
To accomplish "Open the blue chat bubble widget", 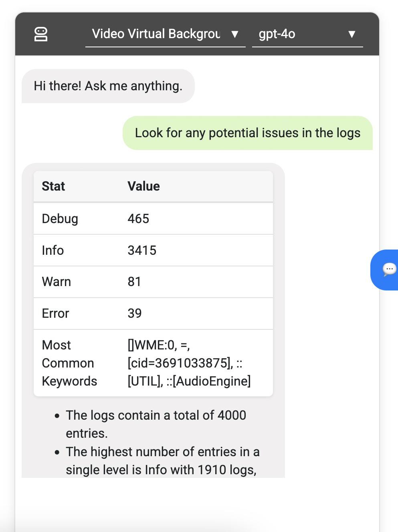I will pos(385,270).
